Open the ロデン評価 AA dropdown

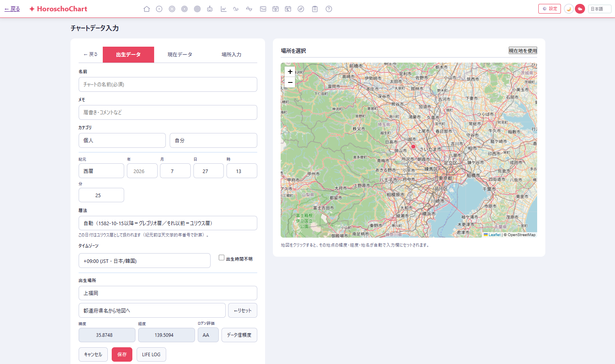click(208, 335)
